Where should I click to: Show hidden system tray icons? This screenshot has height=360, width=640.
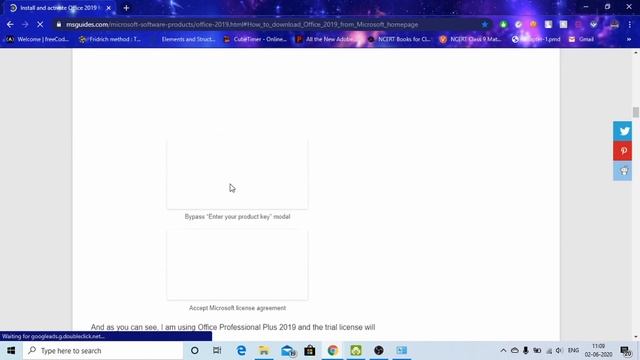tap(503, 351)
